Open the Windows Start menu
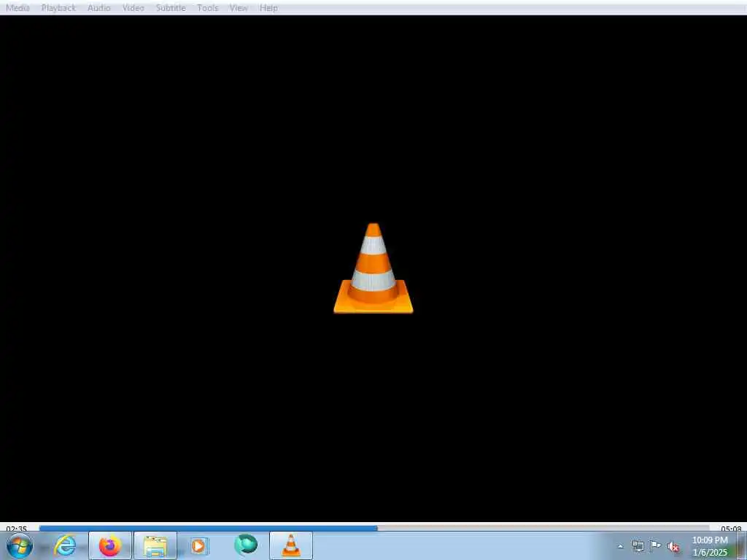The image size is (747, 560). pos(20,545)
